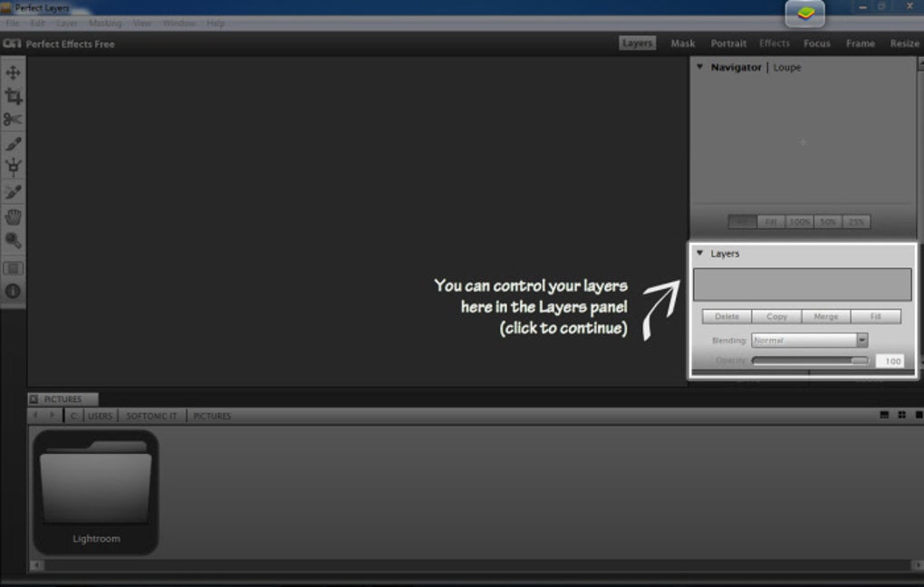Go back in file browser

click(x=36, y=416)
